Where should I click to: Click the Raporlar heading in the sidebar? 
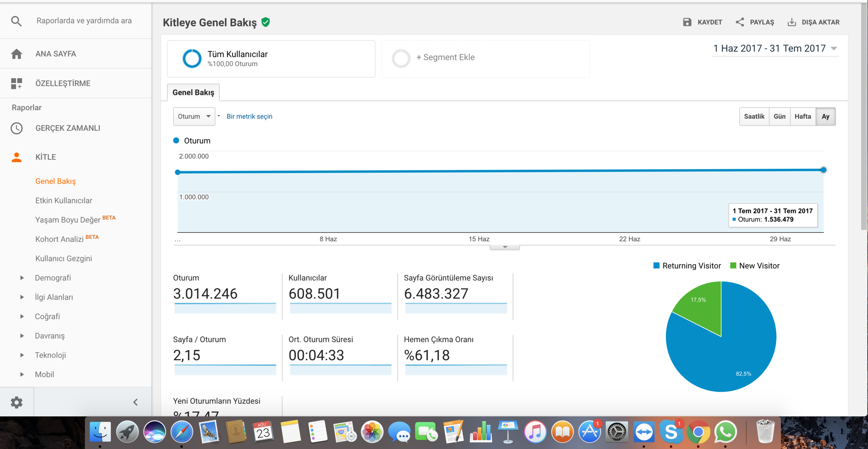(x=26, y=108)
